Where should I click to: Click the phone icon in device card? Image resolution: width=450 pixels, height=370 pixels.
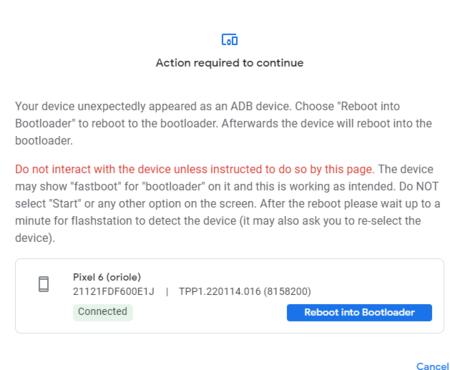tap(44, 284)
